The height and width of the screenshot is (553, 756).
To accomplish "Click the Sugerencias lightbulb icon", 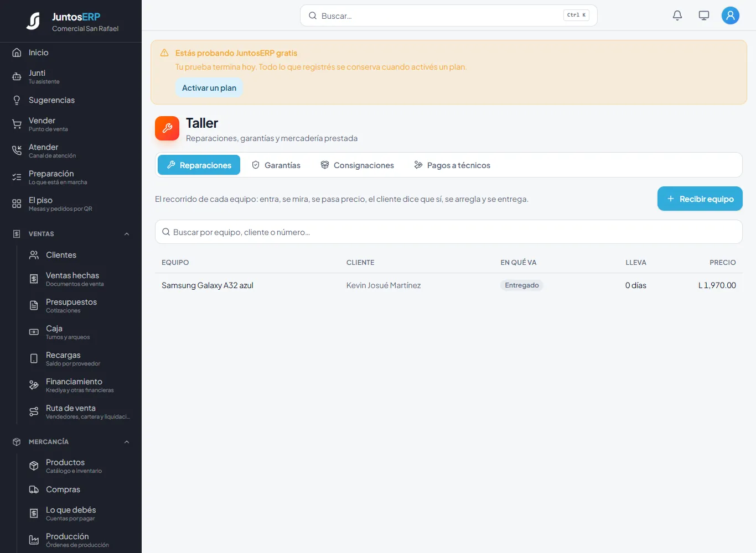I will tap(17, 100).
